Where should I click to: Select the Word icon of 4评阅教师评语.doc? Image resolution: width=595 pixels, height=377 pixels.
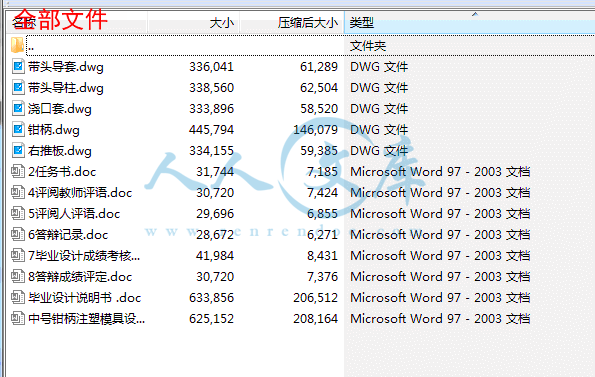17,192
